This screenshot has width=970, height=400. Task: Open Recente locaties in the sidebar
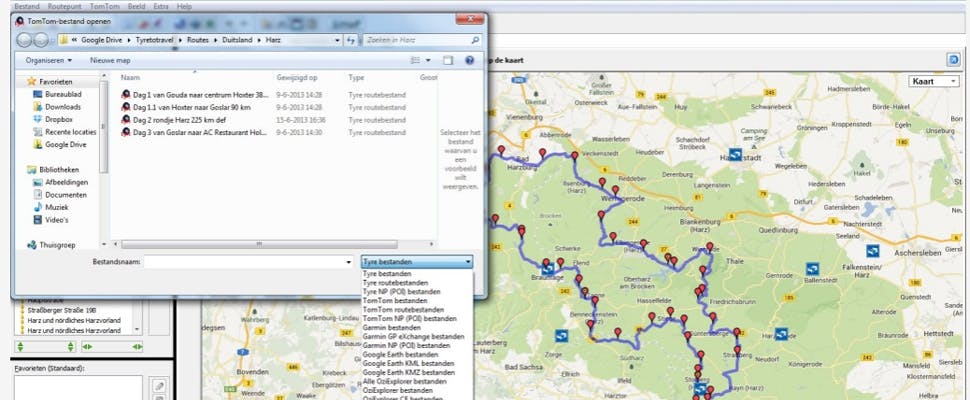coord(65,132)
